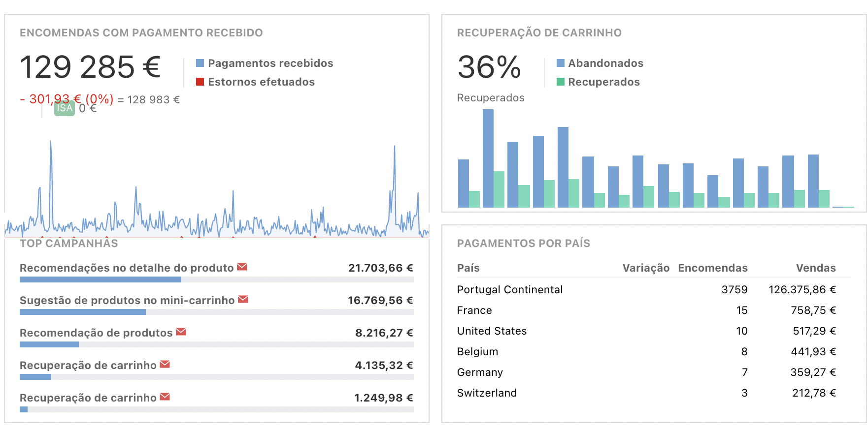This screenshot has width=868, height=434.
Task: Click envelope icon on the 1.249,98 € campaign
Action: click(x=165, y=397)
